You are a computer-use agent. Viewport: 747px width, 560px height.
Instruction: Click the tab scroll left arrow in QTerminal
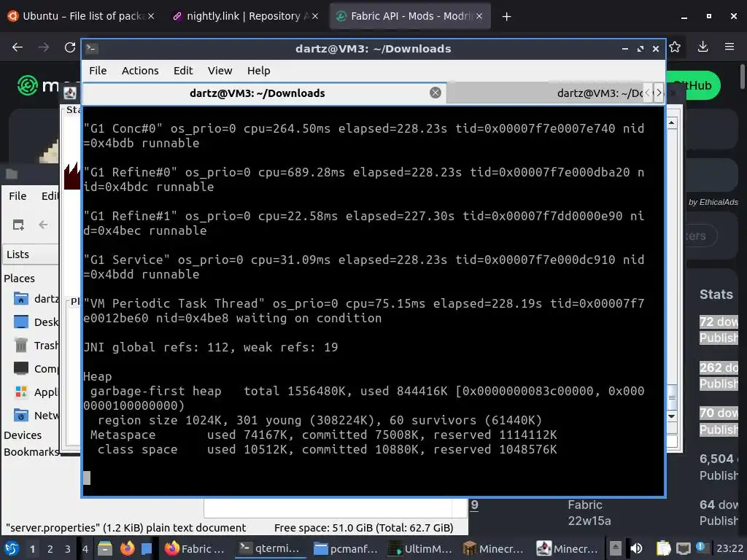[x=648, y=93]
